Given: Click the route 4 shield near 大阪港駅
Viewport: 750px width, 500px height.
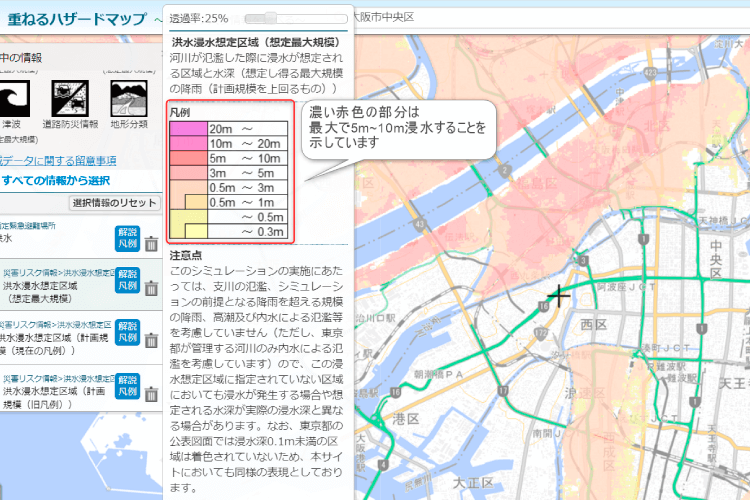Looking at the screenshot, I should tap(383, 465).
